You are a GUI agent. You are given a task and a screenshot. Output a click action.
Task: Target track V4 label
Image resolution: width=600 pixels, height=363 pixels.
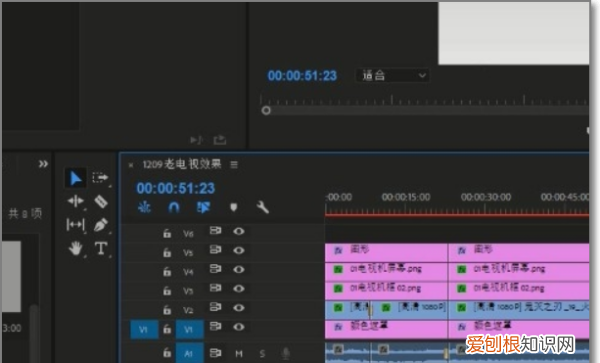tap(188, 272)
